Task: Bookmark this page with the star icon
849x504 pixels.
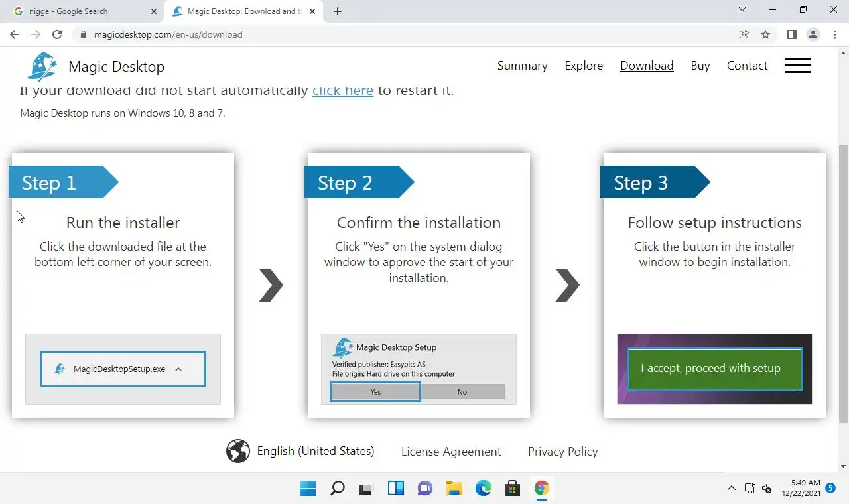Action: 765,34
